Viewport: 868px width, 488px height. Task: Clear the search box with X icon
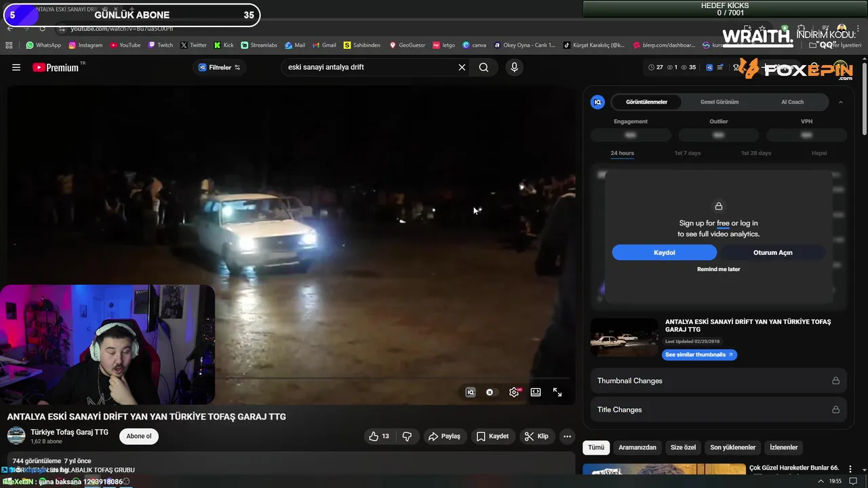tap(462, 67)
